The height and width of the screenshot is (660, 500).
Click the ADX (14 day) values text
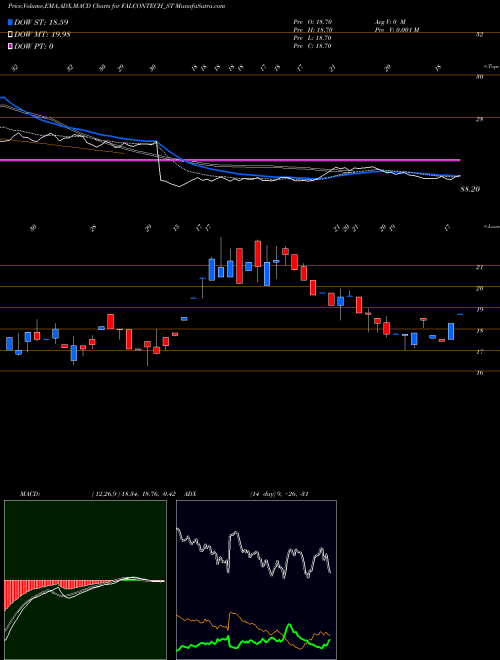279,494
